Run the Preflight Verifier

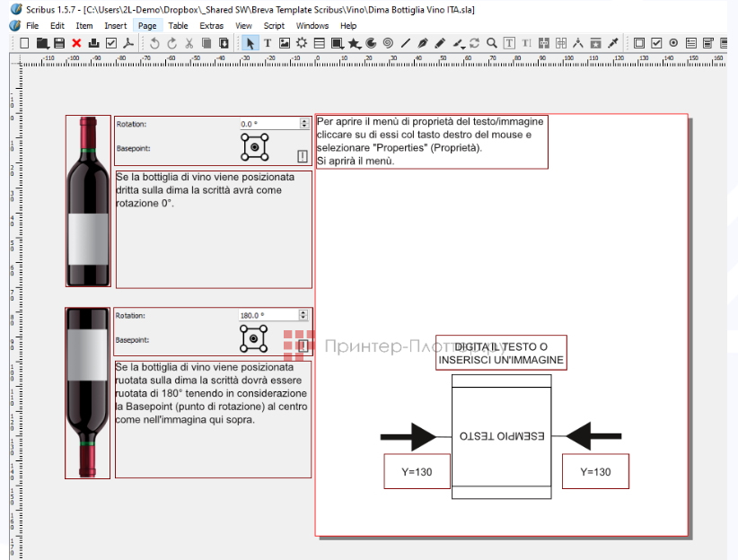click(110, 42)
